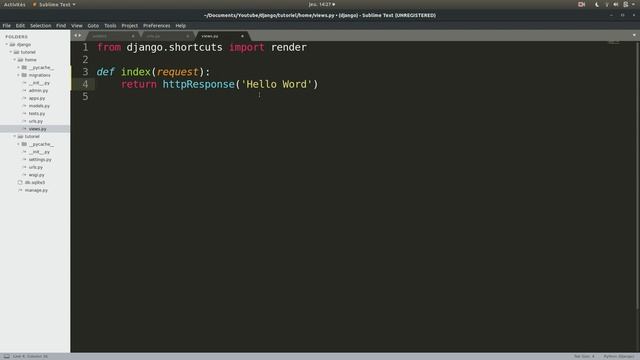This screenshot has width=640, height=360.
Task: Open the Help menu
Action: click(180, 26)
